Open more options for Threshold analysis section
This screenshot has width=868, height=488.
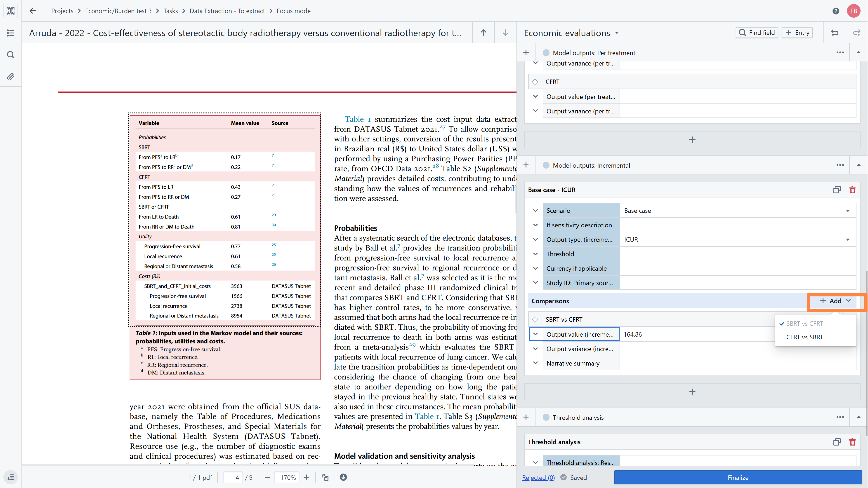coord(840,417)
